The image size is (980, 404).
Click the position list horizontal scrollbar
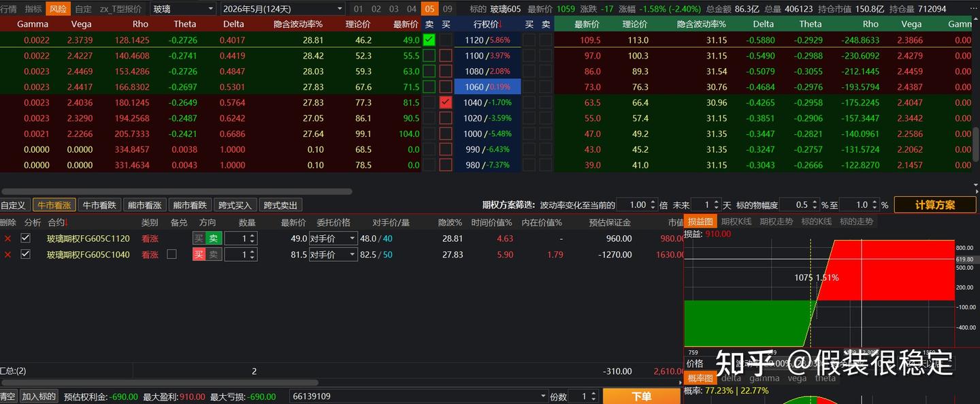point(159,383)
